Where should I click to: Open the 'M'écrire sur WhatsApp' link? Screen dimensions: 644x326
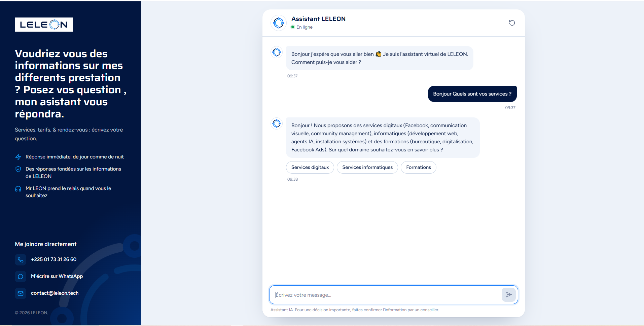(57, 276)
